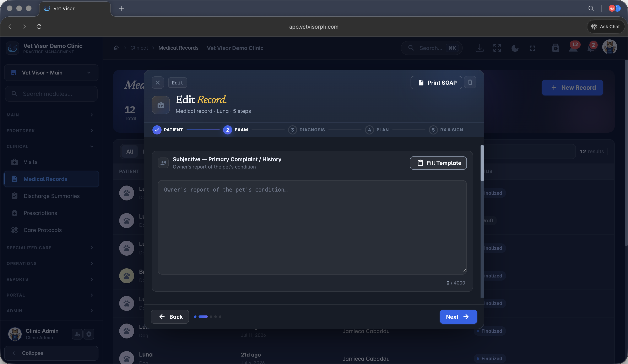This screenshot has width=628, height=364.
Task: Click the Print SOAP button
Action: pyautogui.click(x=436, y=83)
